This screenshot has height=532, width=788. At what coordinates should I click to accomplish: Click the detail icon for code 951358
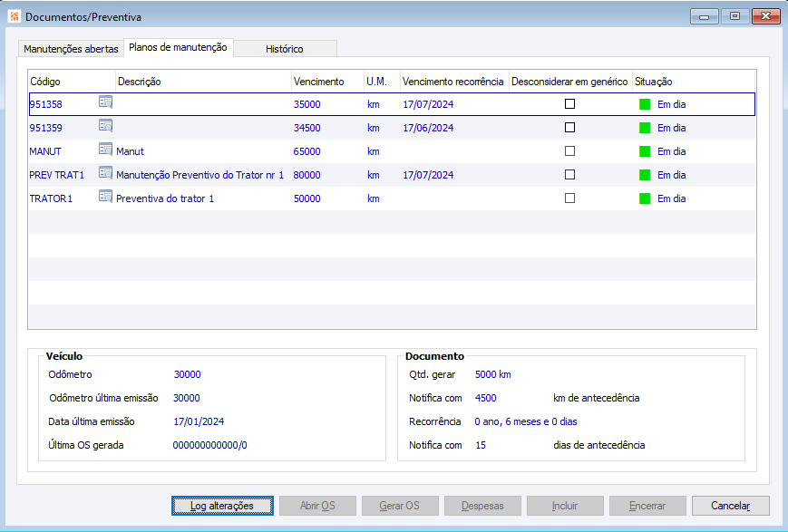point(105,103)
